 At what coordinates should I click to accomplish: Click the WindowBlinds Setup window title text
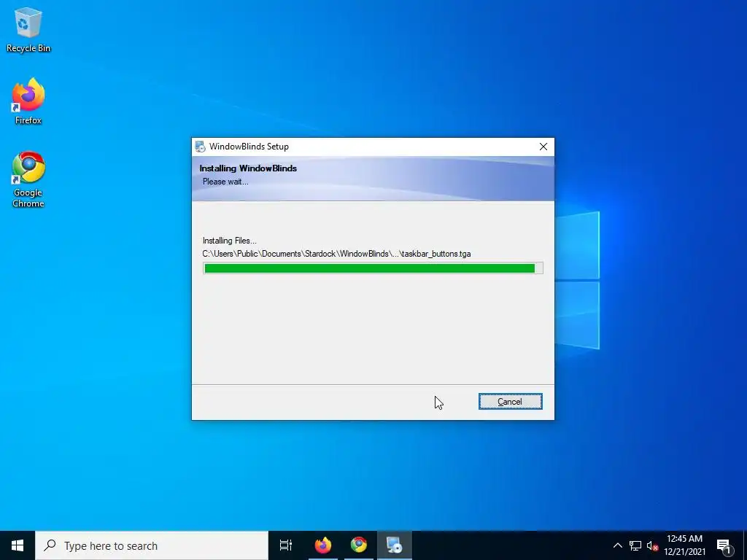(249, 147)
